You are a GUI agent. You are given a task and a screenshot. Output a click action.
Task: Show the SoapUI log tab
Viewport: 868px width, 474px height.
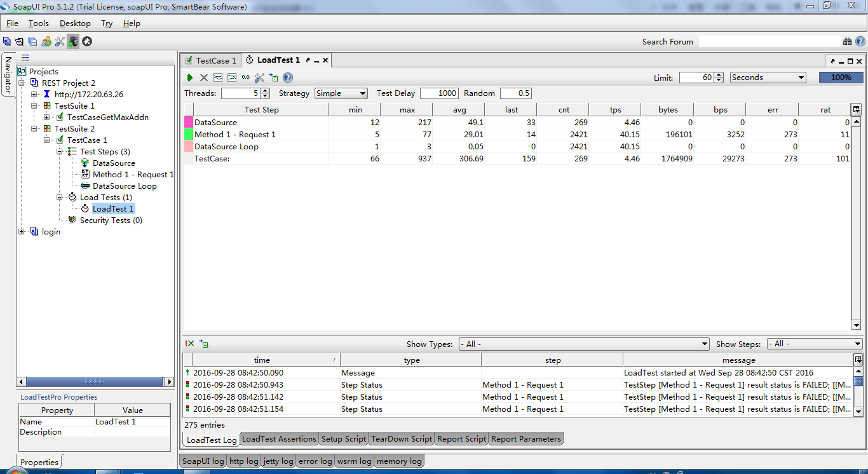tap(203, 461)
